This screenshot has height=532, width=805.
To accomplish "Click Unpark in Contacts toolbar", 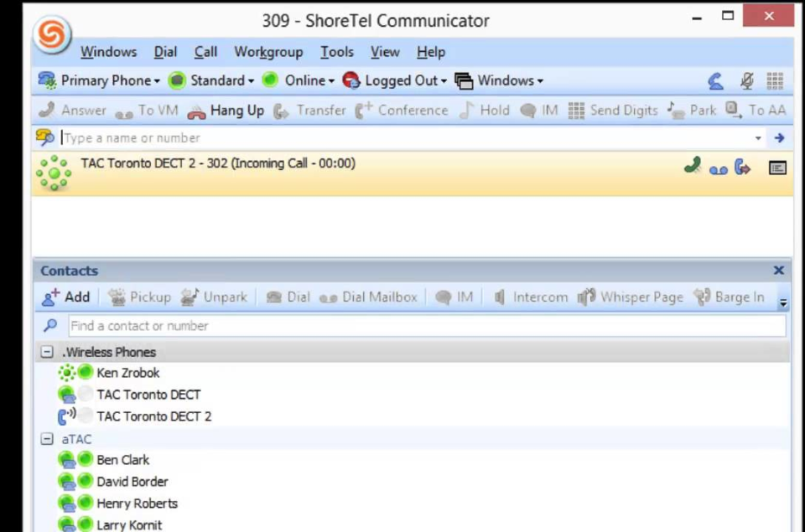I will click(214, 297).
